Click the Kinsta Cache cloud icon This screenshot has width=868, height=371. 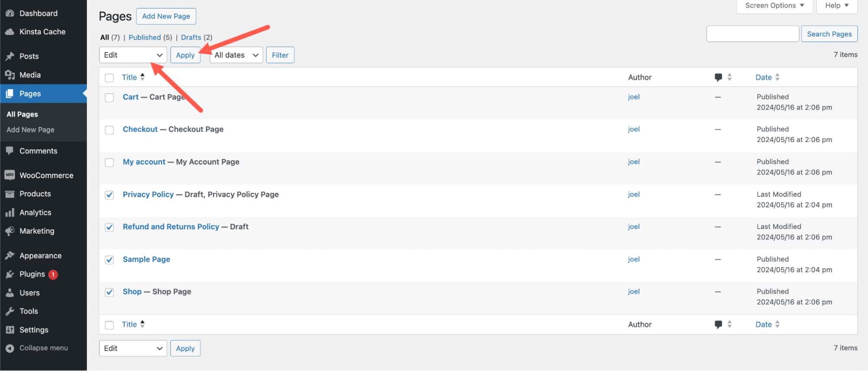(10, 32)
